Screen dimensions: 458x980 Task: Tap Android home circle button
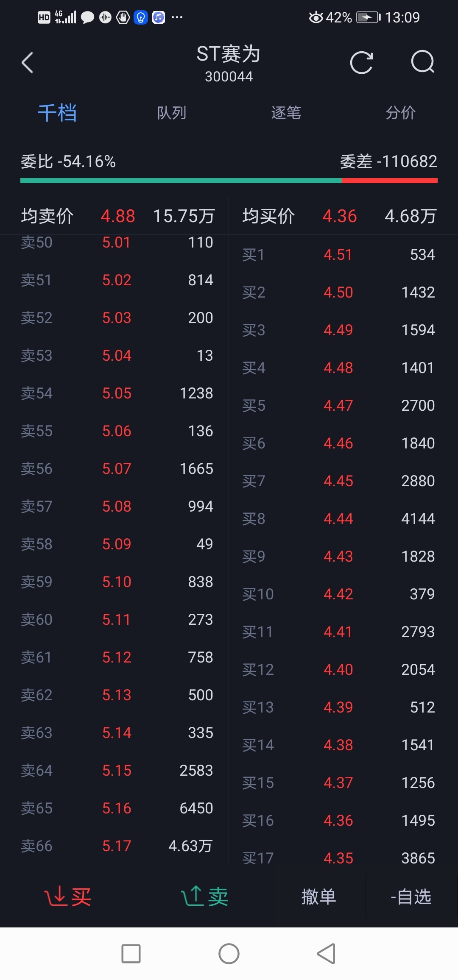229,954
